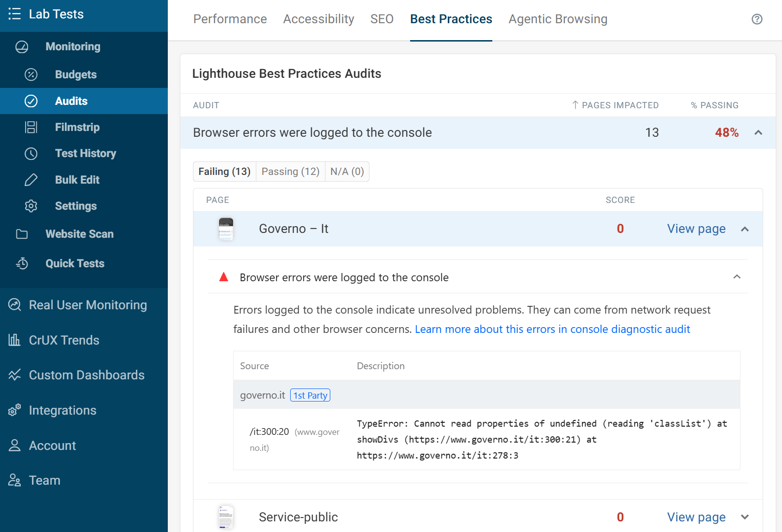
Task: Open Bulk Edit in sidebar
Action: [x=77, y=180]
